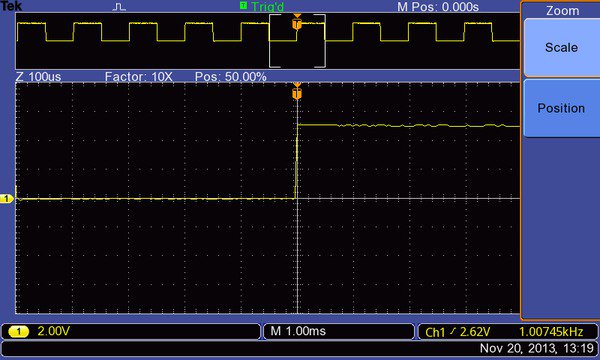Image resolution: width=600 pixels, height=360 pixels.
Task: Click the channel 1 ground marker
Action: (7, 199)
